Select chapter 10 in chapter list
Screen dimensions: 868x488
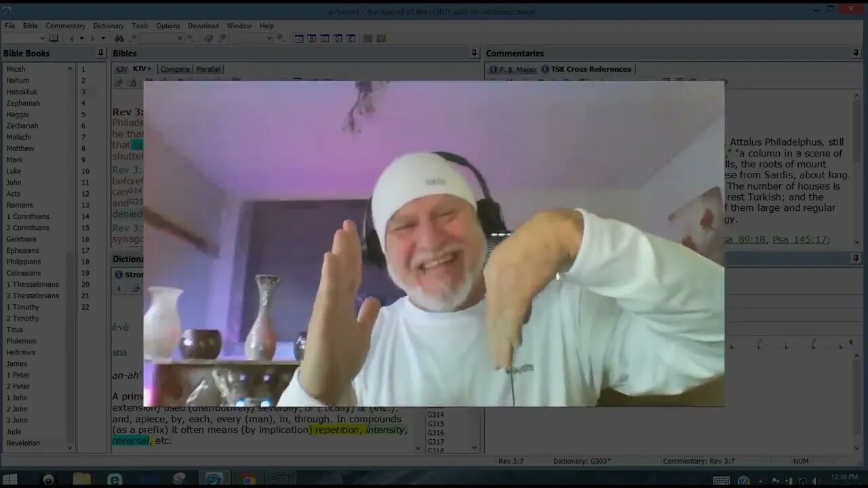click(x=85, y=171)
